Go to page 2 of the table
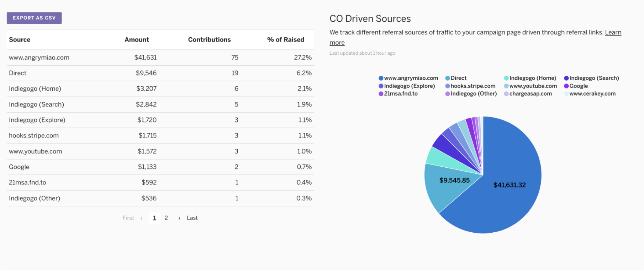Screen dimensions: 644x270 coord(166,218)
